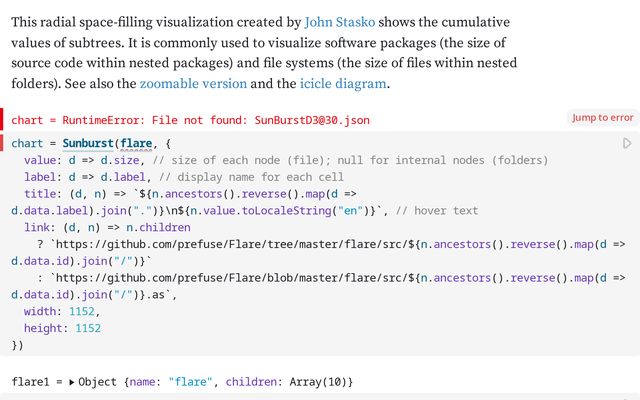Viewport: 640px width, 400px height.
Task: Click the underlined flare argument in code
Action: click(x=139, y=144)
